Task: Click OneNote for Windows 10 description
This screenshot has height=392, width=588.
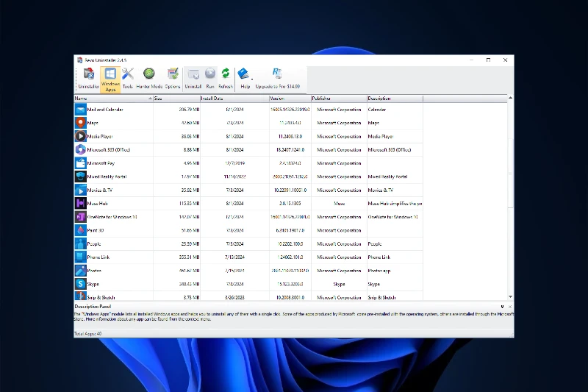Action: (x=392, y=217)
